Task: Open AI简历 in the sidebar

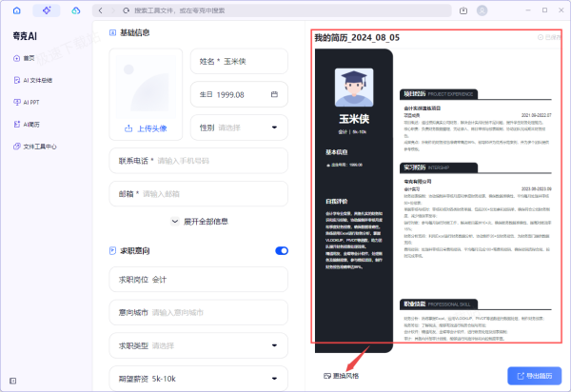Action: [27, 125]
